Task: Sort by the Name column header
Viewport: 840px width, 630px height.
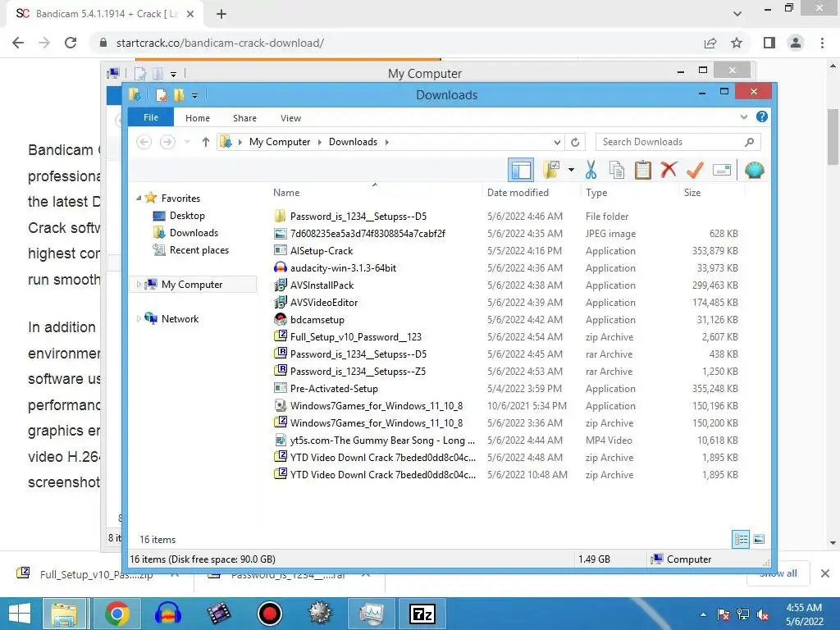Action: tap(286, 192)
